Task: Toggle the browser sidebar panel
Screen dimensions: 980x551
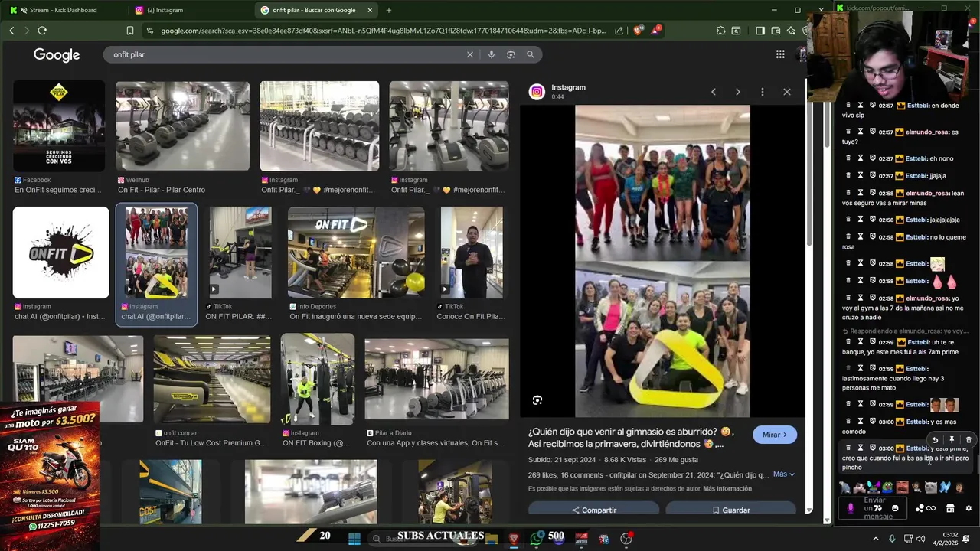Action: [760, 31]
